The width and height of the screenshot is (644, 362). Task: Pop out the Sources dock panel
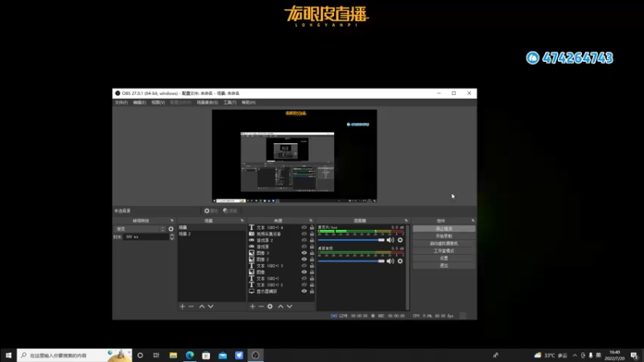click(x=311, y=220)
